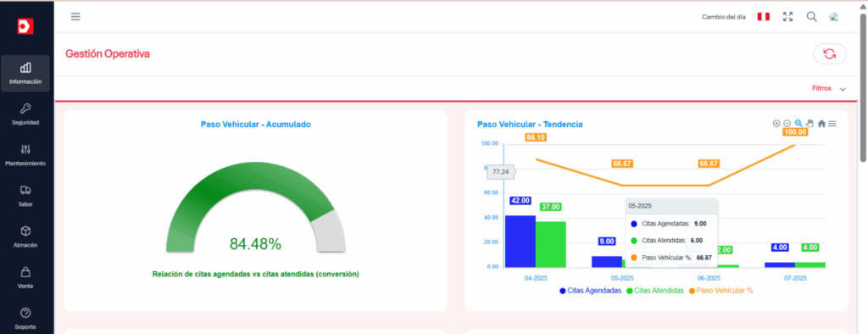Toggle Citas Agendadas legend series
Screen dimensions: 868x334
[590, 290]
